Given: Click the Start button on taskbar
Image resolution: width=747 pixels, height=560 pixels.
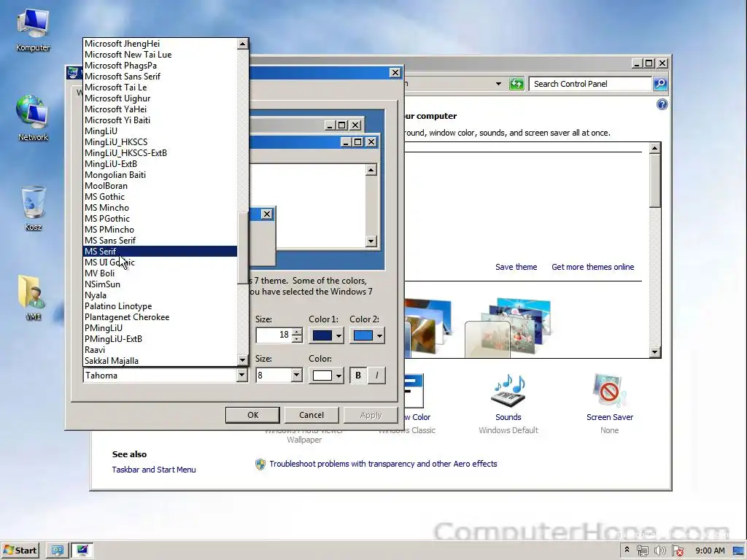Looking at the screenshot, I should [x=20, y=550].
